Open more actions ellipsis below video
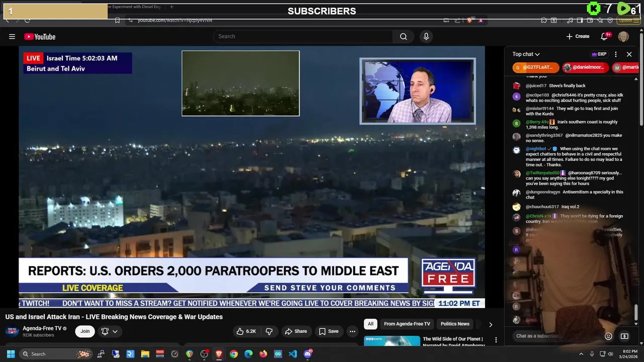644x362 pixels. point(352,331)
